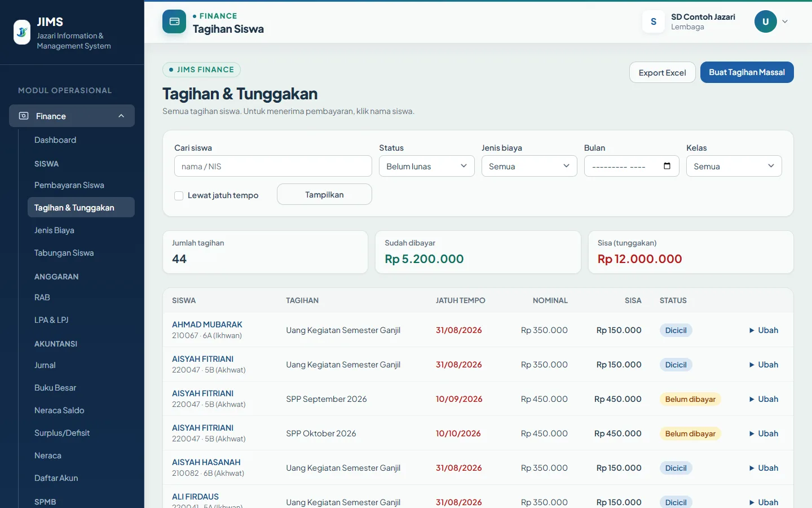Click the Dicicil badge for Aisyah Hasanah
The image size is (812, 508).
(676, 468)
